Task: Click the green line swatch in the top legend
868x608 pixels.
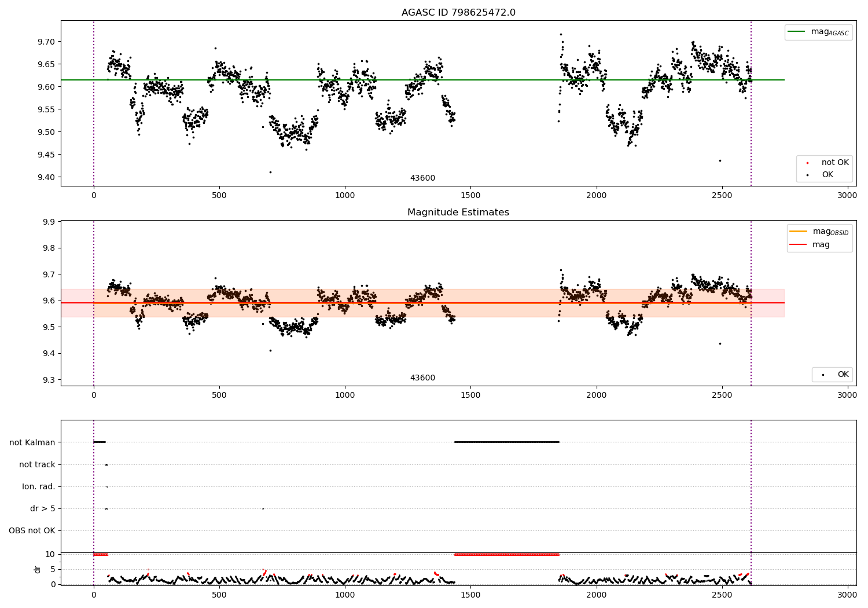Action: [x=797, y=32]
